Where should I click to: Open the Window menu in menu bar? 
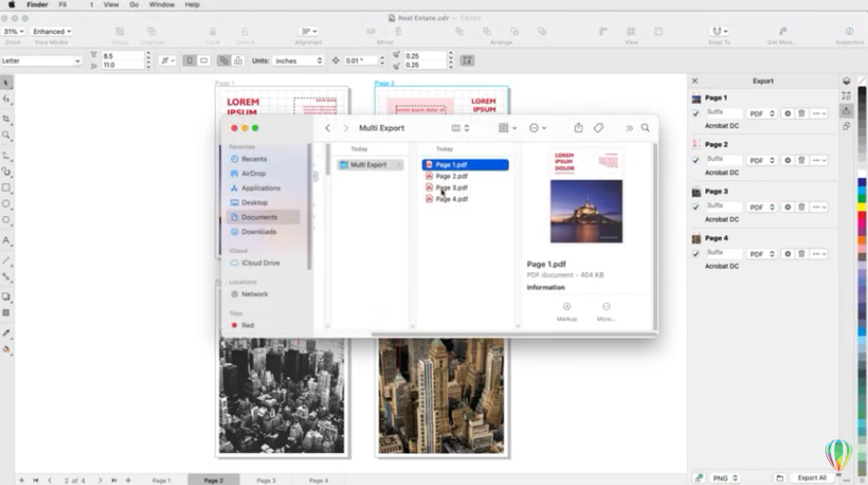162,5
